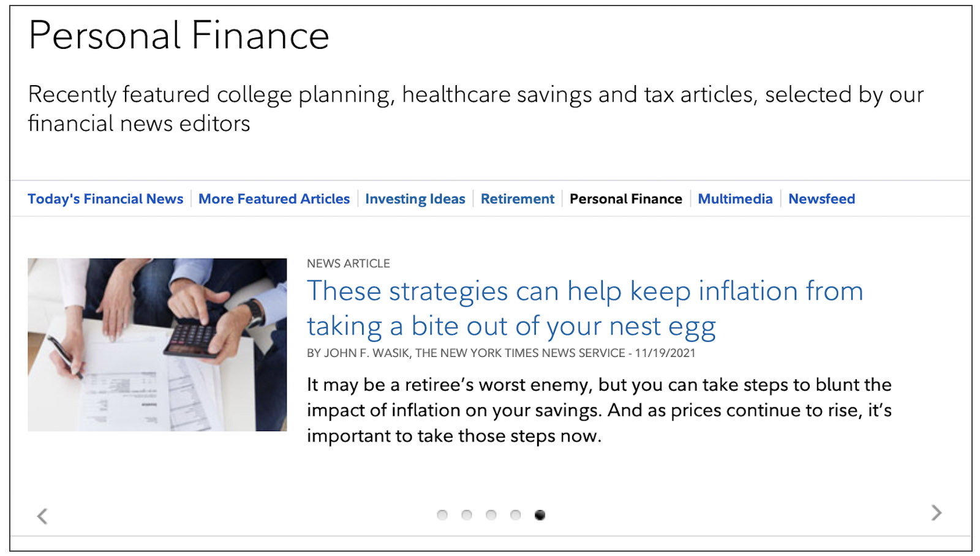The width and height of the screenshot is (980, 556).
Task: Click the NEWS ARTICLE label
Action: 348,264
